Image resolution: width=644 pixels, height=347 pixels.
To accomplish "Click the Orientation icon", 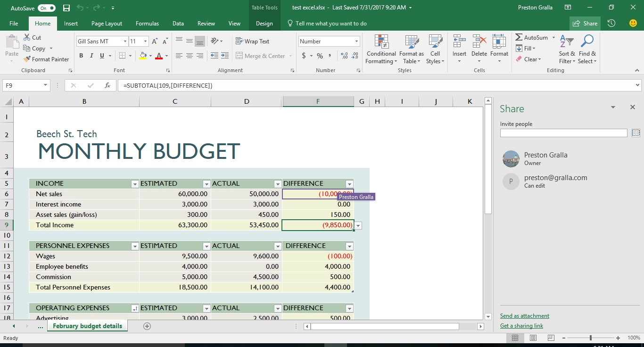I will pos(215,41).
